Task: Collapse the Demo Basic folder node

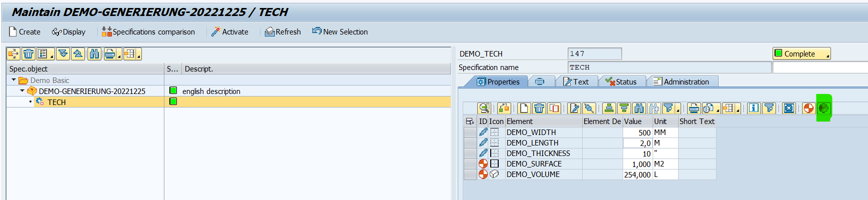Action: [x=13, y=80]
